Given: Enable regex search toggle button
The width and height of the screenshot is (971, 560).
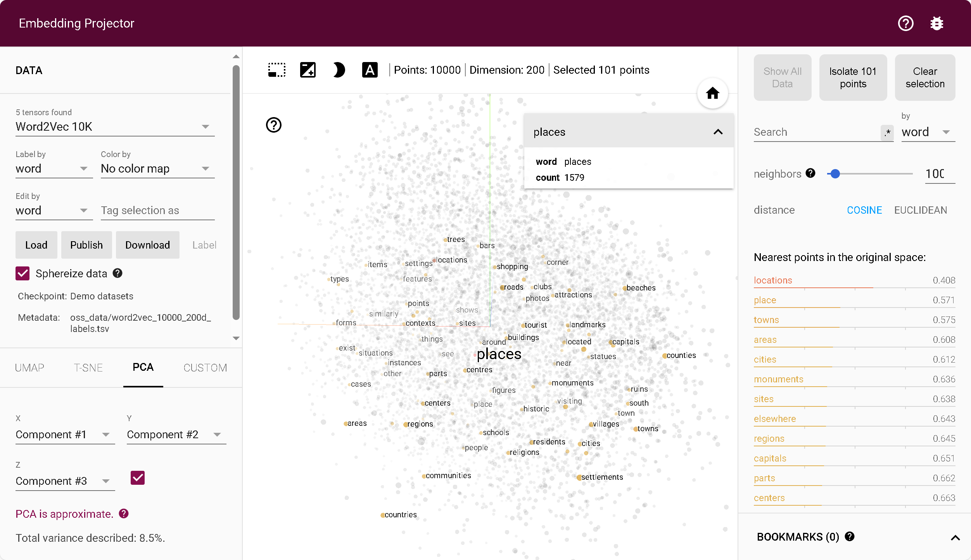Looking at the screenshot, I should [x=887, y=133].
